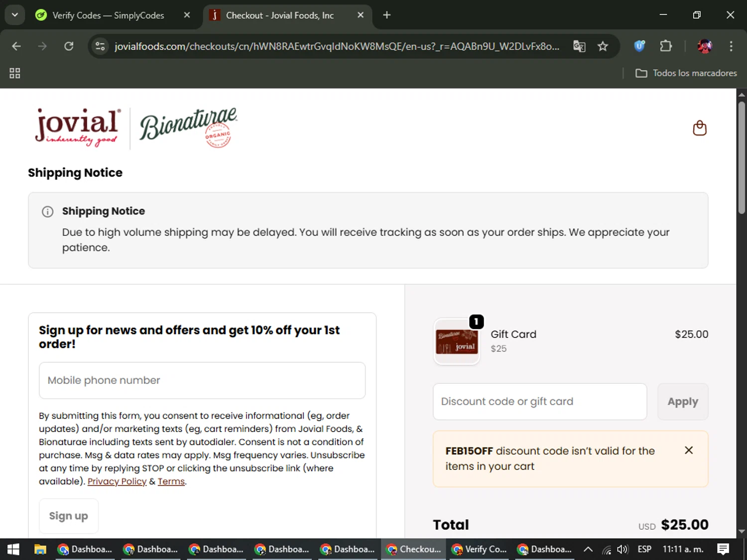Click the Apply discount button
The height and width of the screenshot is (560, 747).
click(683, 402)
